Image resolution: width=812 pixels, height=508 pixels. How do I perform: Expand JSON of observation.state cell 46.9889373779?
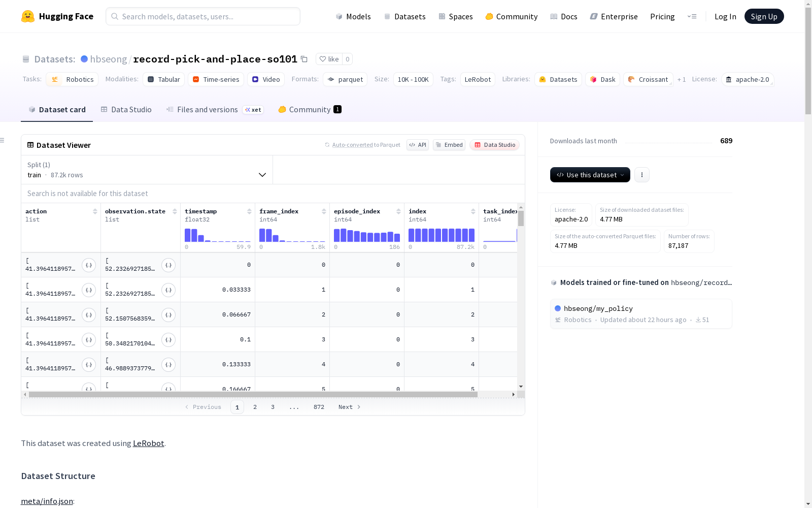click(168, 365)
